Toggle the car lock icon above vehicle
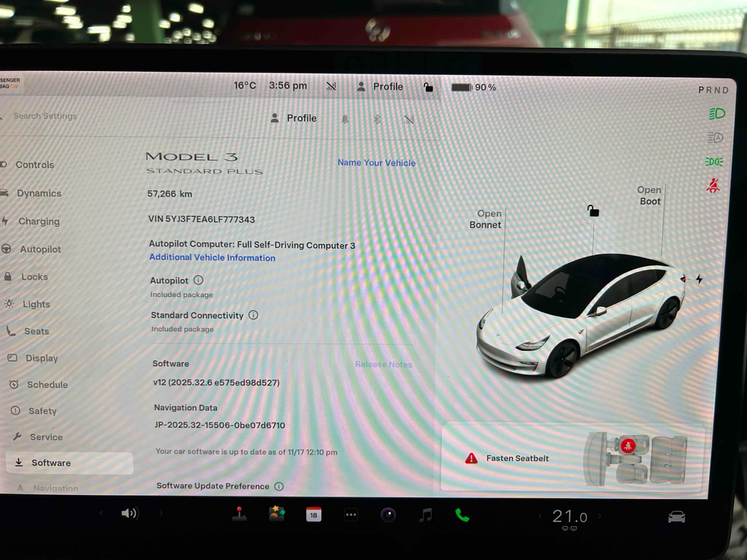Image resolution: width=747 pixels, height=560 pixels. [x=593, y=211]
